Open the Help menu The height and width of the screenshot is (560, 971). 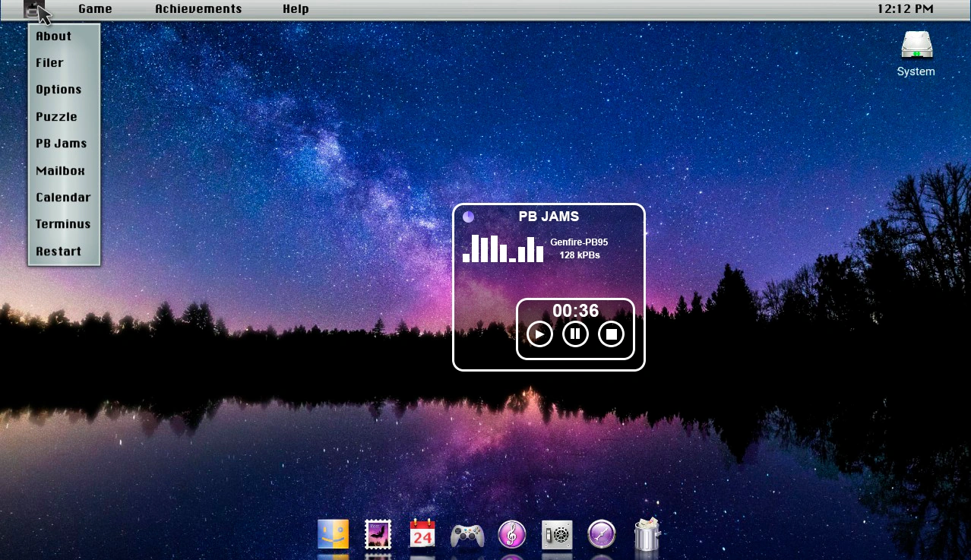296,9
